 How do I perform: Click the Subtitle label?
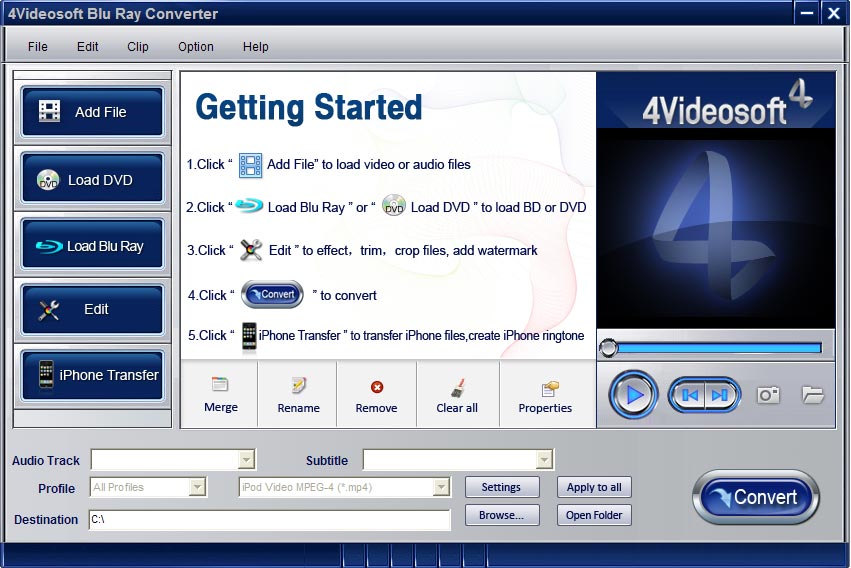click(327, 461)
